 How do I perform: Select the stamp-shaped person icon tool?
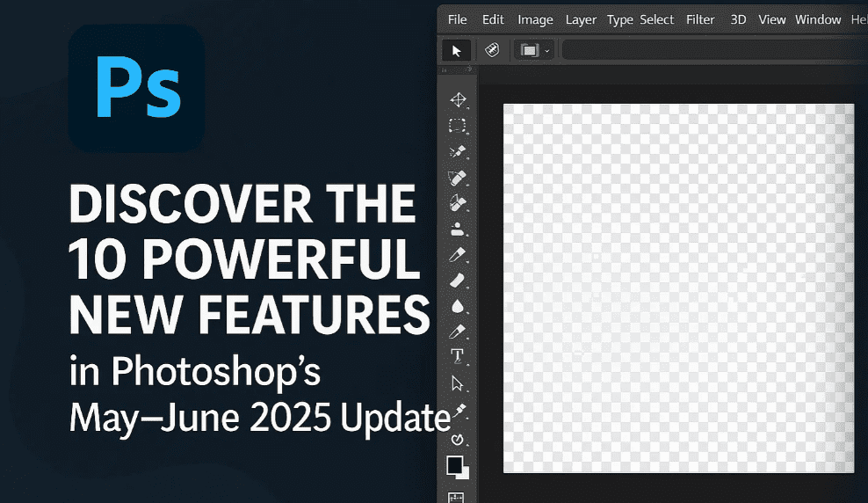coord(457,229)
